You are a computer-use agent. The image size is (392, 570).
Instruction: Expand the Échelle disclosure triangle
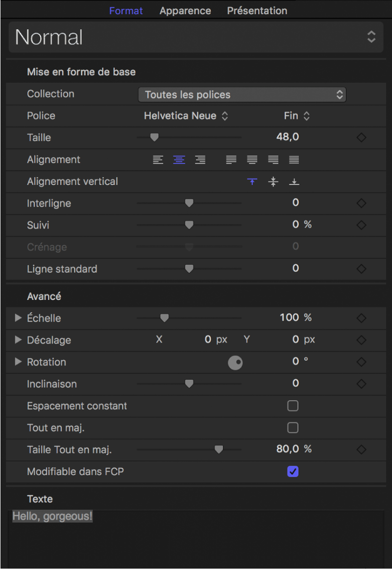[19, 318]
